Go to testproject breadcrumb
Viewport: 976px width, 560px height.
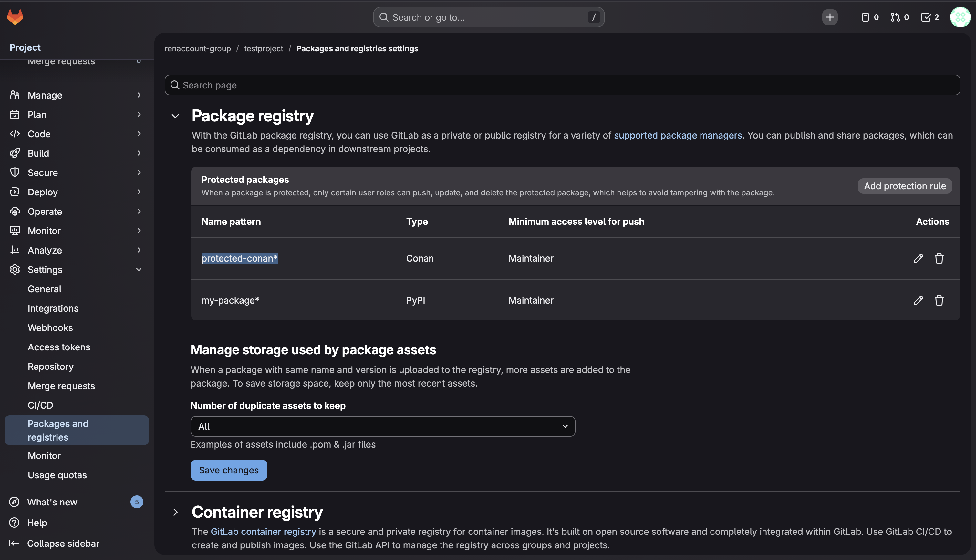pos(264,48)
